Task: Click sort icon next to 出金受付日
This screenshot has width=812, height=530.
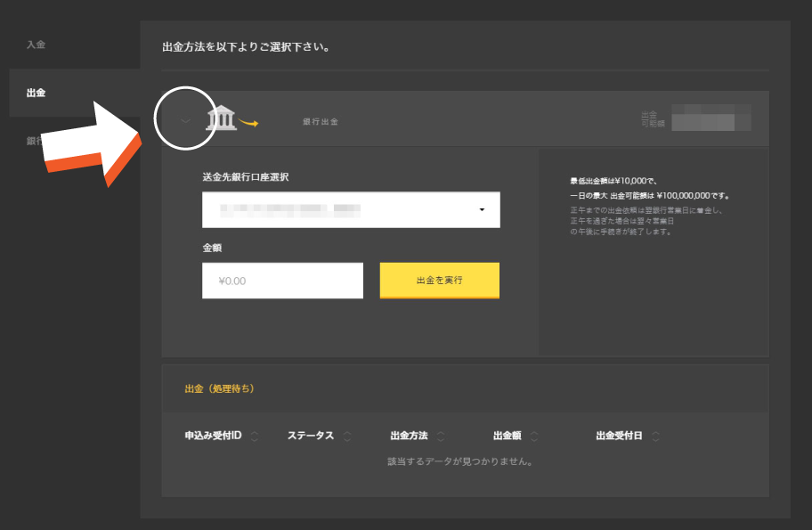Action: pyautogui.click(x=655, y=436)
